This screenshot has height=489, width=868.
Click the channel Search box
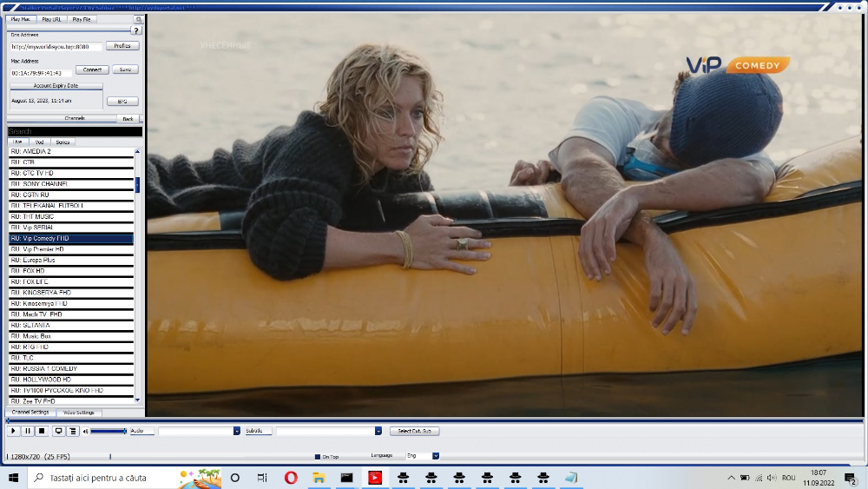75,131
